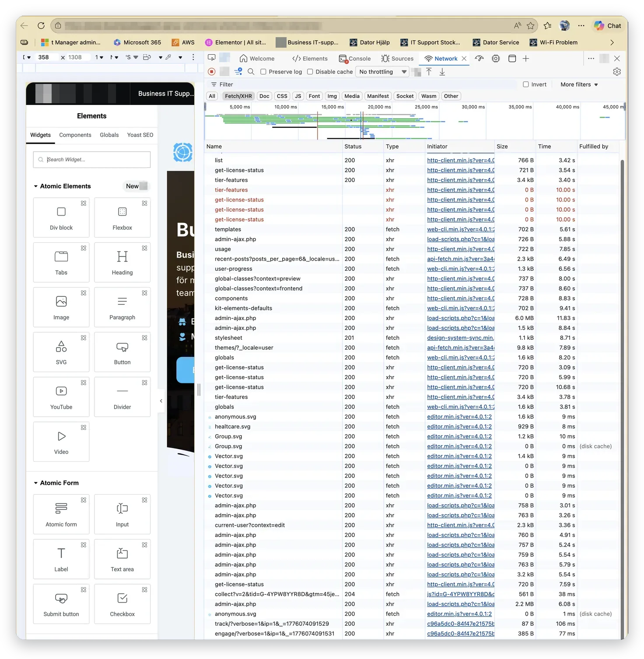Add another DevTools tool with plus

[x=526, y=58]
